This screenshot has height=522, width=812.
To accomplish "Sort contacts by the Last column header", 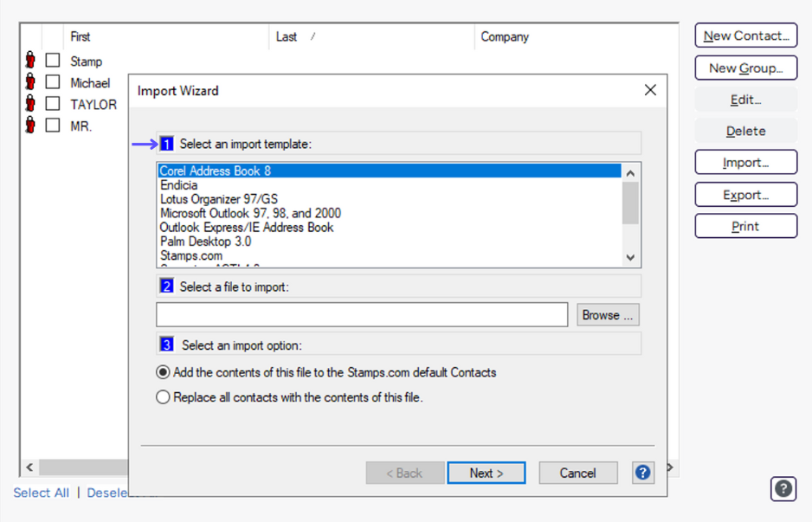I will click(x=371, y=36).
